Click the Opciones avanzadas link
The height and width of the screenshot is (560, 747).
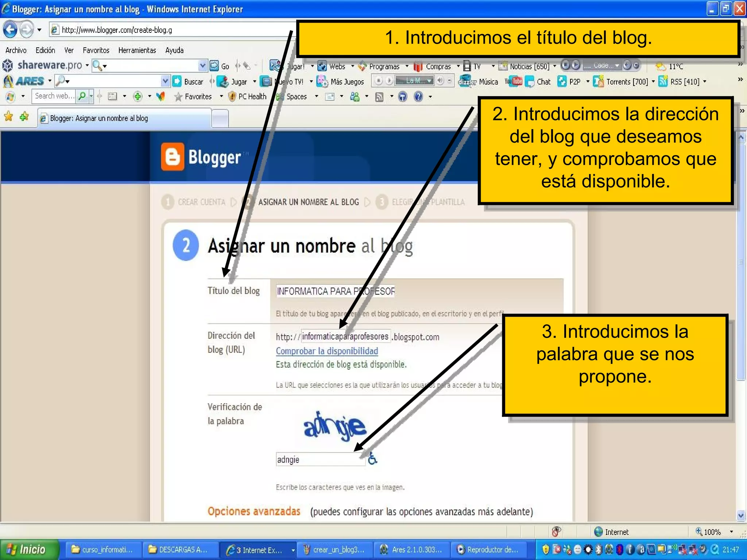coord(254,511)
